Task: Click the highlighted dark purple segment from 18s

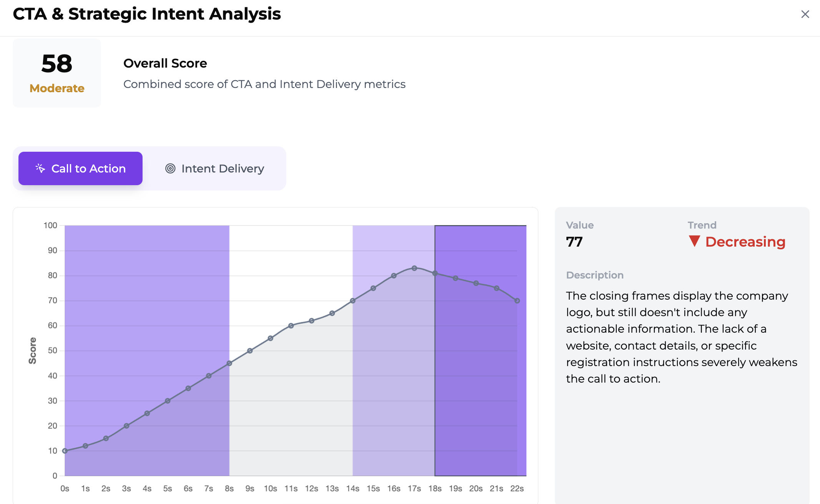Action: (480, 384)
